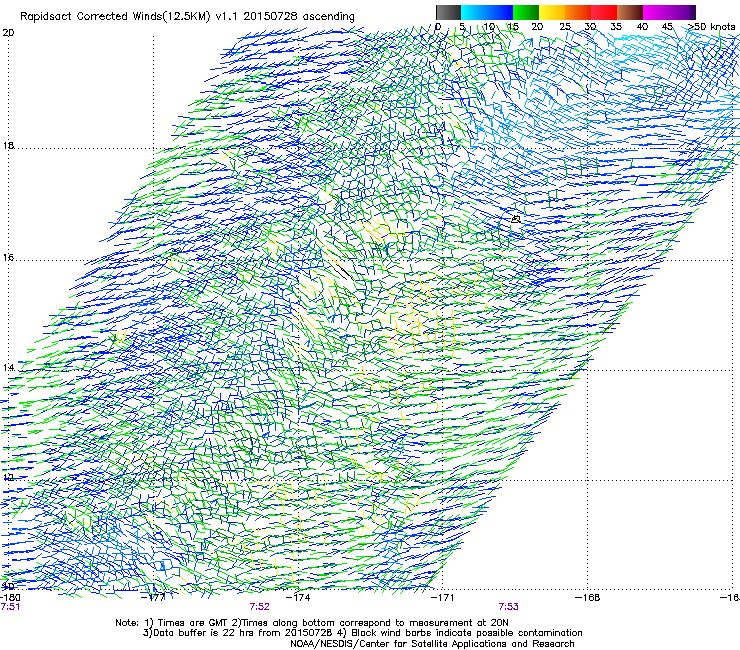
Task: Click the longitude label -180
Action: pos(10,598)
